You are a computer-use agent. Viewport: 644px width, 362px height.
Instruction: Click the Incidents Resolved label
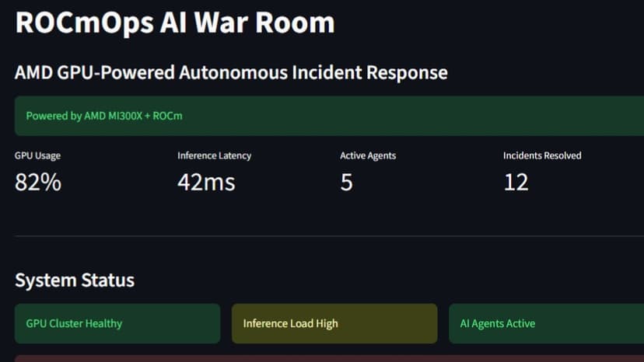(542, 155)
